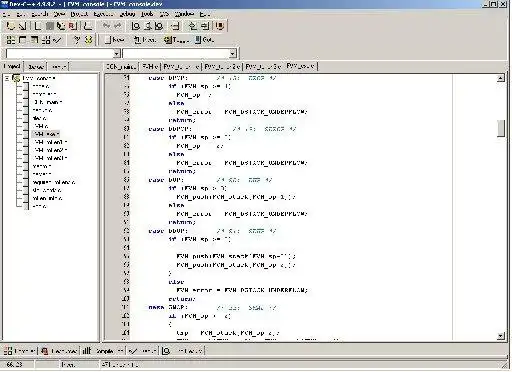
Task: Click the Replace toolbar icon
Action: (x=148, y=26)
